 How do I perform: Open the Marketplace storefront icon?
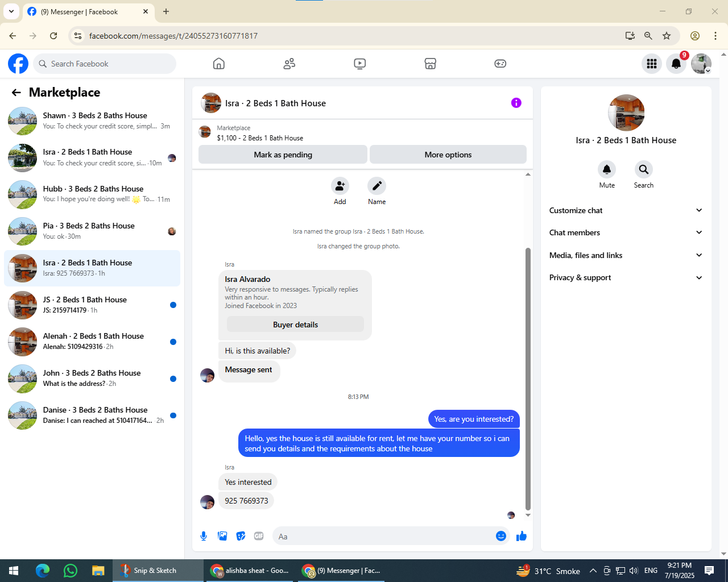coord(431,64)
